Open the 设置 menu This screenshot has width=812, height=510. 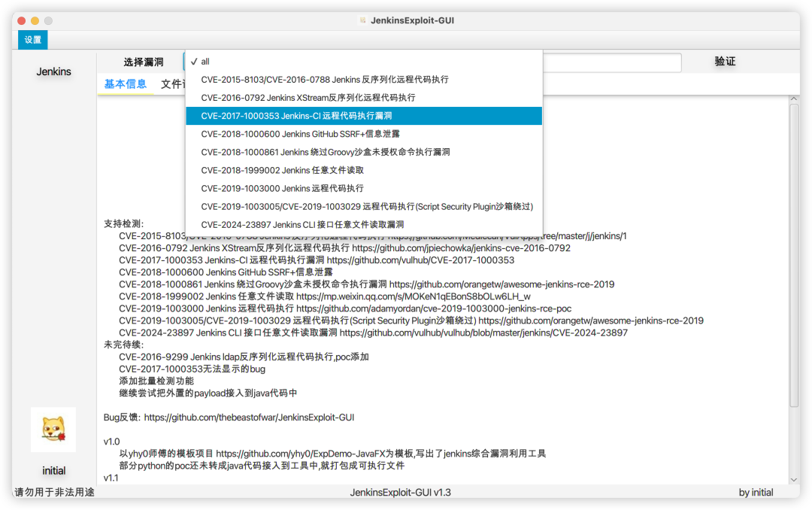(32, 40)
